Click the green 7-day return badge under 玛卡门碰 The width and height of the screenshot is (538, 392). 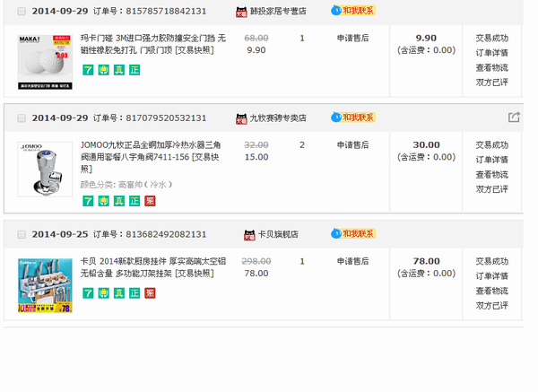(88, 69)
